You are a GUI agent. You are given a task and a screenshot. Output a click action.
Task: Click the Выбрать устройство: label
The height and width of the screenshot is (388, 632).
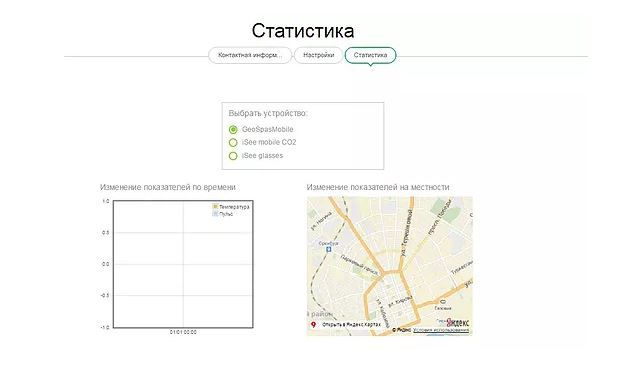268,113
